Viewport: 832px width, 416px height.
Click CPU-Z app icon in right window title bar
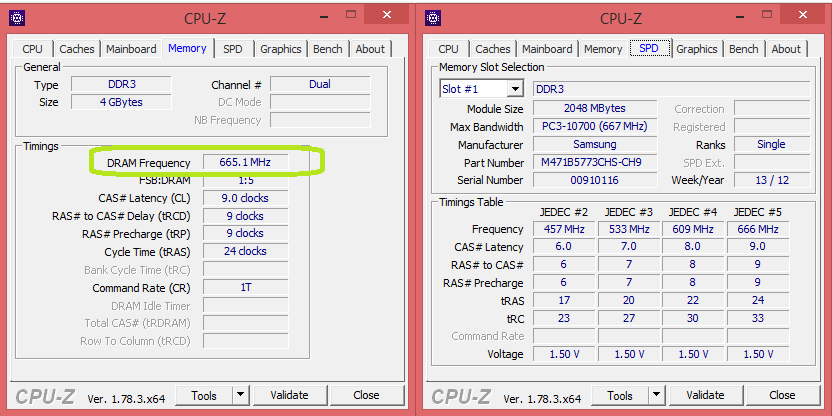[x=433, y=19]
